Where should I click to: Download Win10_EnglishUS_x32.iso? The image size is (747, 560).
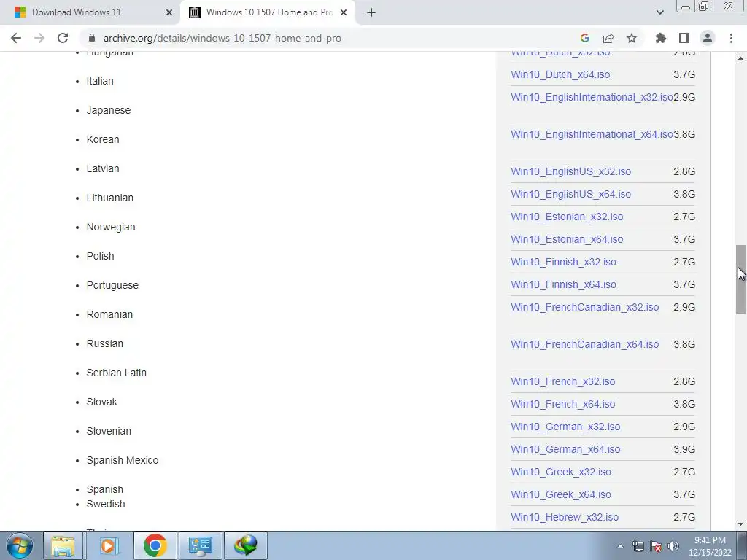[x=570, y=171]
